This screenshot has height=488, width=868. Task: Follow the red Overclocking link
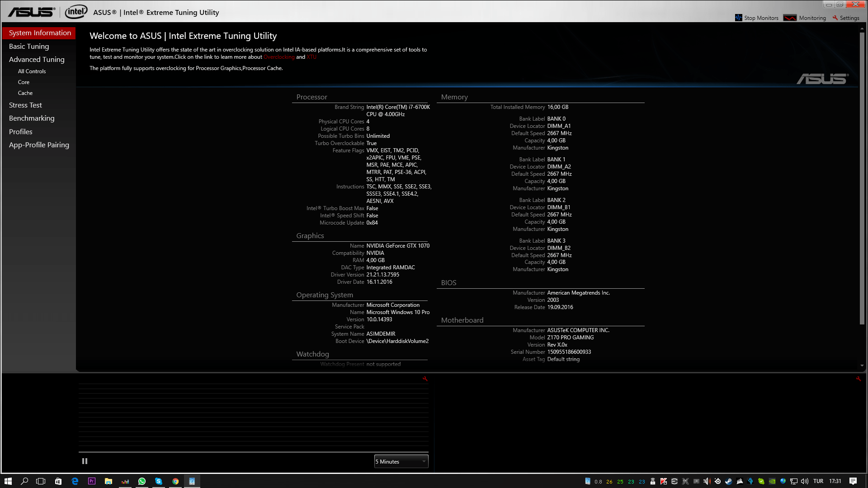tap(279, 57)
